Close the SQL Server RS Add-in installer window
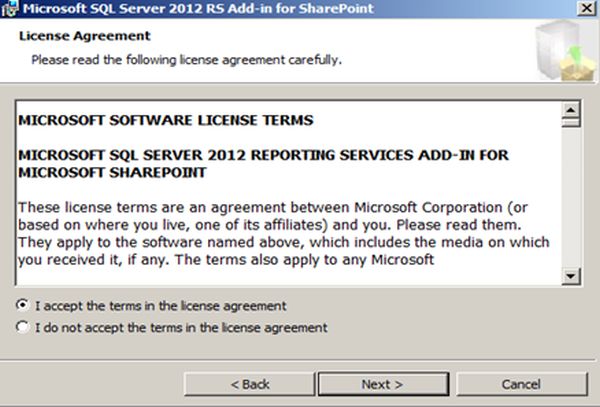Viewport: 600px width, 407px height. pyautogui.click(x=584, y=9)
